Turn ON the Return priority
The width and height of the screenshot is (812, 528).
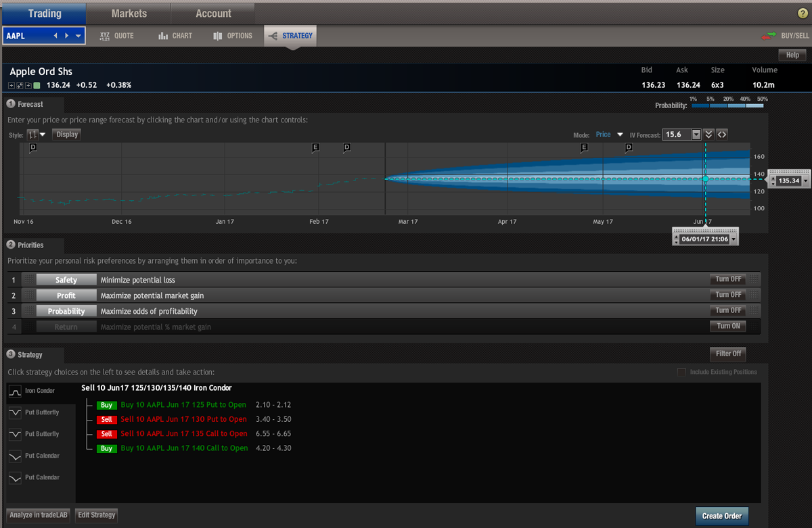[x=728, y=326]
